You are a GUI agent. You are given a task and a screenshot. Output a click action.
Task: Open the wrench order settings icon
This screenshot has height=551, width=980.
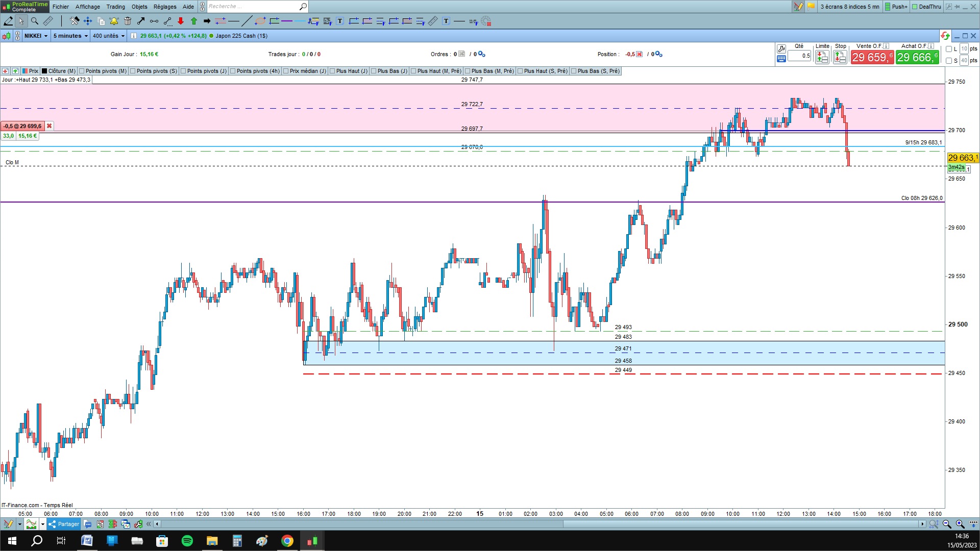[781, 49]
